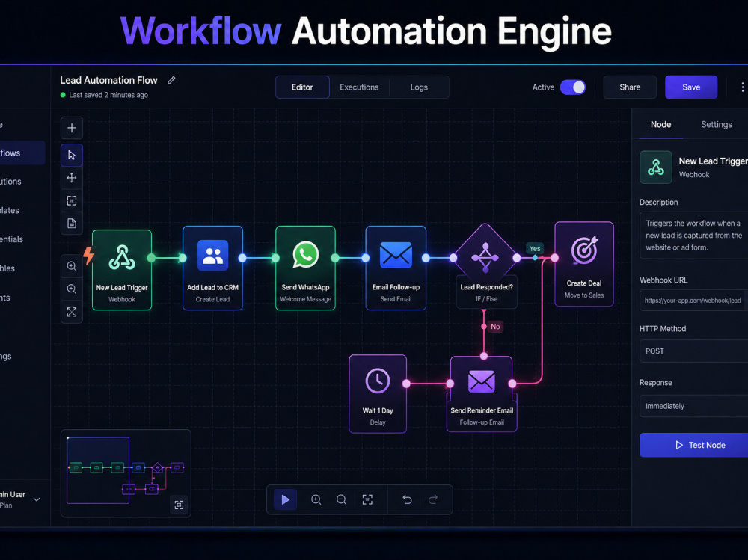Zoom in from bottom control bar
Image resolution: width=748 pixels, height=560 pixels.
[x=316, y=499]
